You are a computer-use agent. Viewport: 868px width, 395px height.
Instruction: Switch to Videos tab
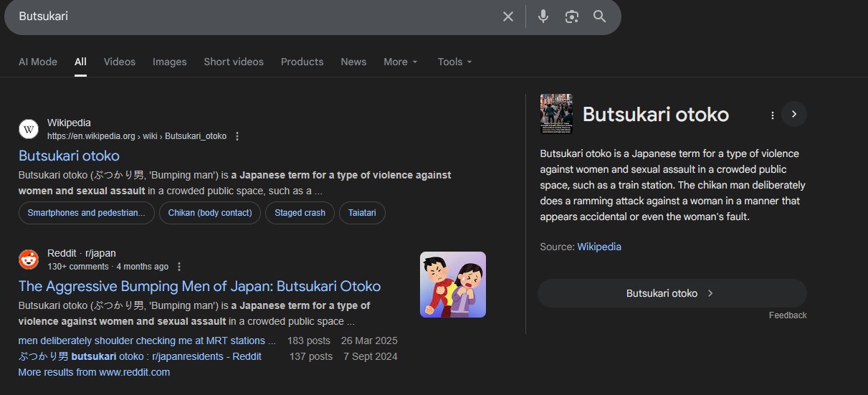pos(120,62)
